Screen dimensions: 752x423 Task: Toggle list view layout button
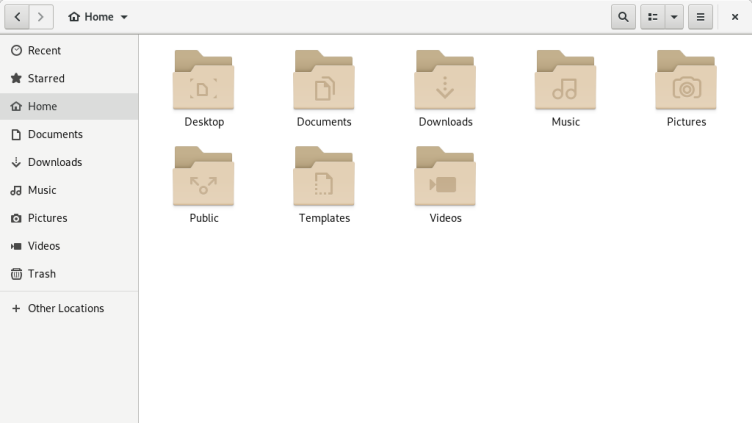point(653,17)
